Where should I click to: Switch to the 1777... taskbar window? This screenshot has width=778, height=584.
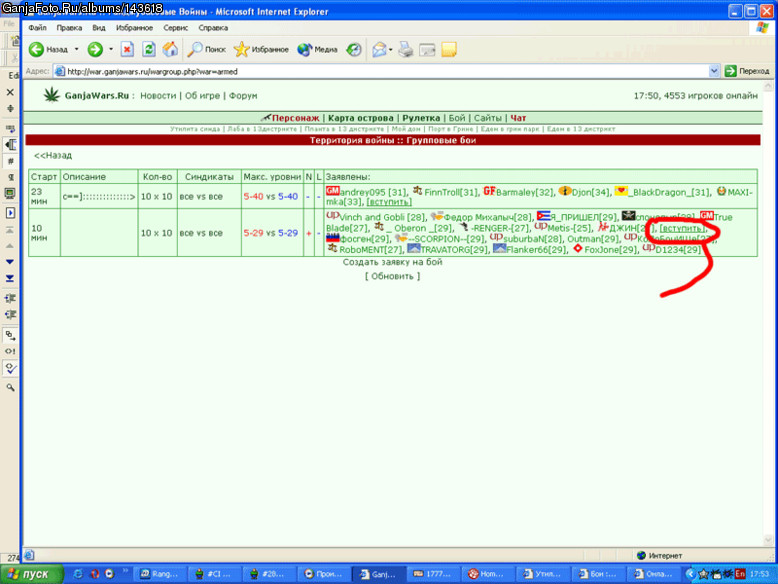pyautogui.click(x=433, y=574)
